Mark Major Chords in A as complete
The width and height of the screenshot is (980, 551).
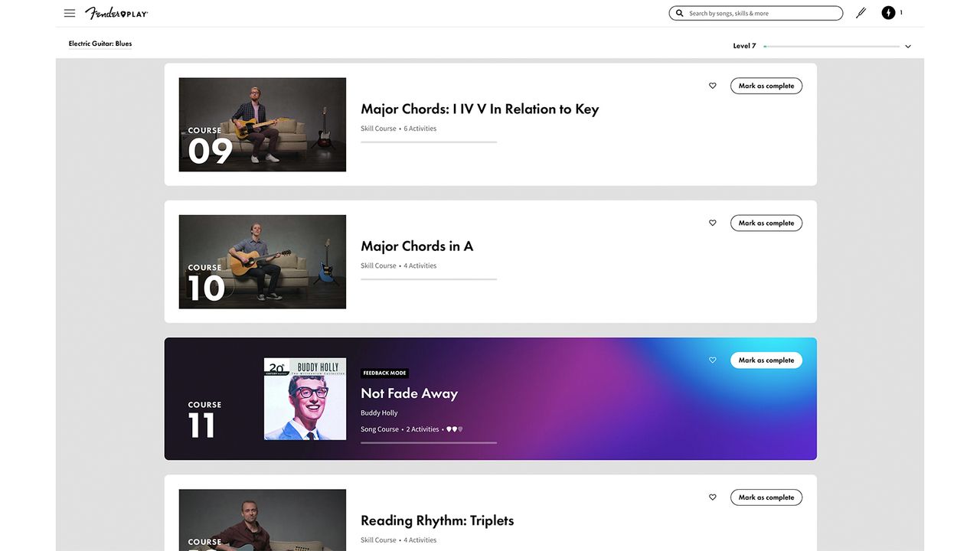click(x=766, y=223)
